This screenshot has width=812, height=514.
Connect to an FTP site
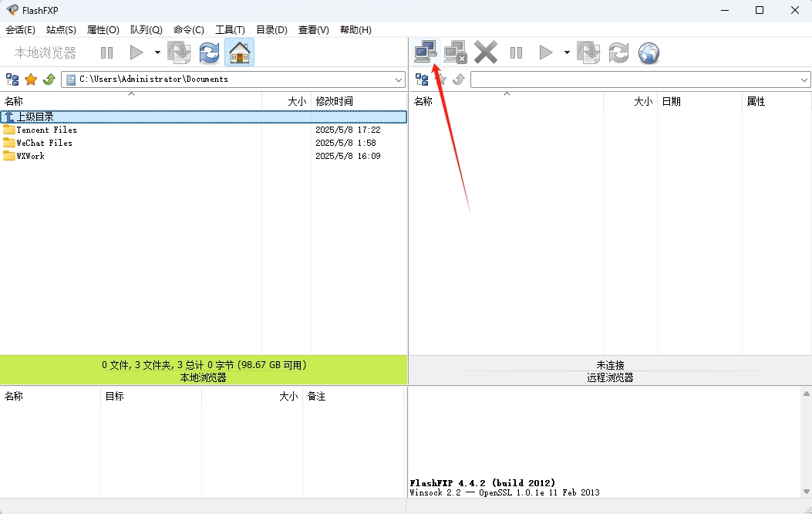425,52
